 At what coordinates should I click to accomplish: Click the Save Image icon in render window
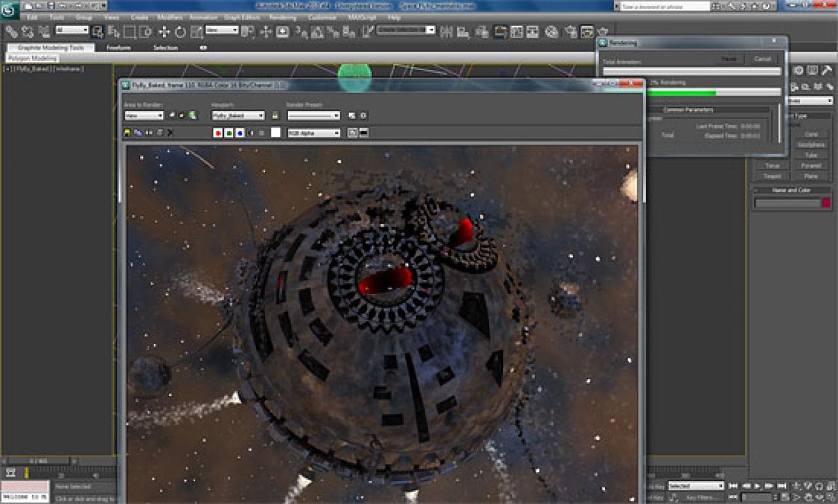[x=128, y=132]
